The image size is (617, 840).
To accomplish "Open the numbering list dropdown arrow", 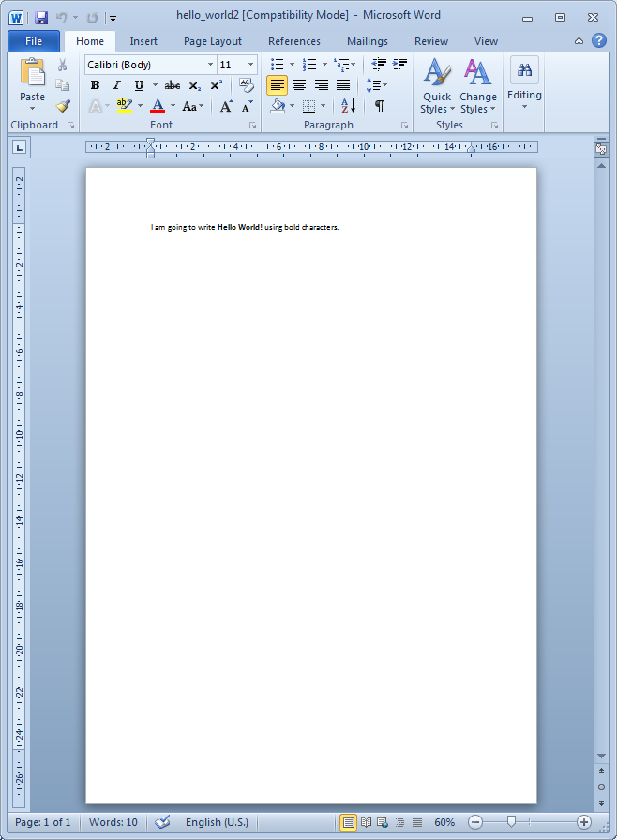I will 324,65.
